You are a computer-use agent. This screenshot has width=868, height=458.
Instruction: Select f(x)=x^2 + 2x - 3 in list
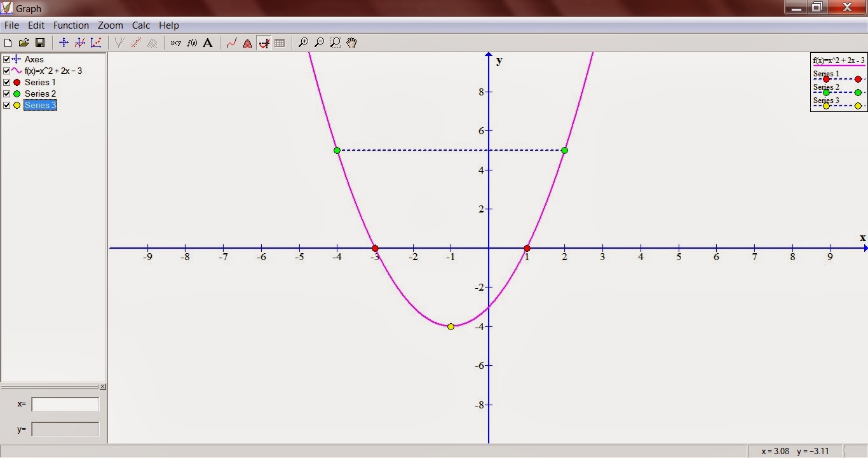[x=53, y=71]
